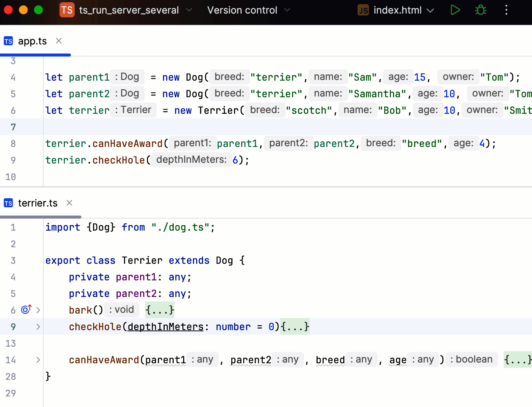
Task: Click the TS project icon in the title bar
Action: point(67,10)
